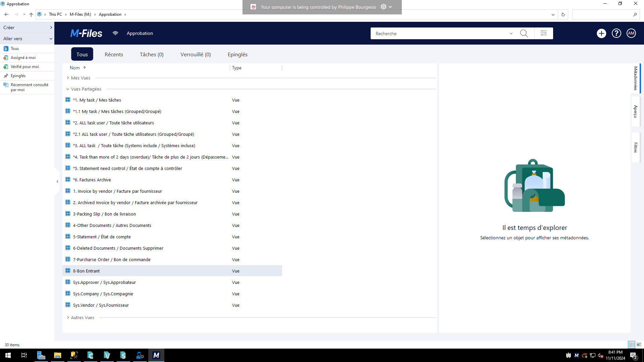This screenshot has width=644, height=362.
Task: Sort by the Type column header
Action: click(237, 68)
